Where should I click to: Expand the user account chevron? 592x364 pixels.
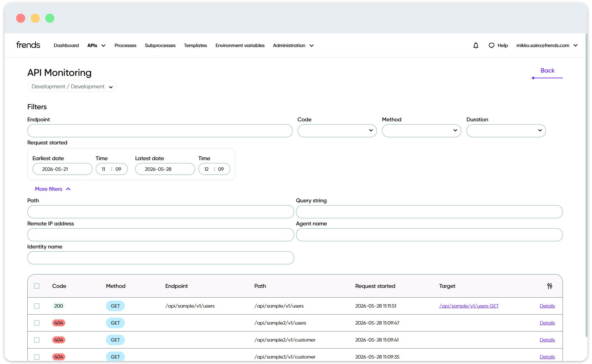tap(576, 45)
